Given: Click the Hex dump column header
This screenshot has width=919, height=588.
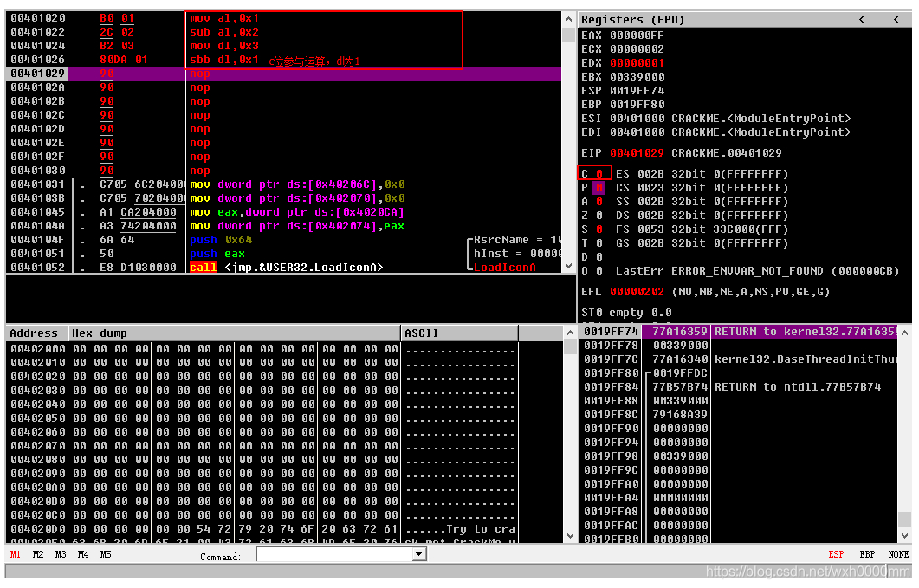Looking at the screenshot, I should [x=235, y=333].
